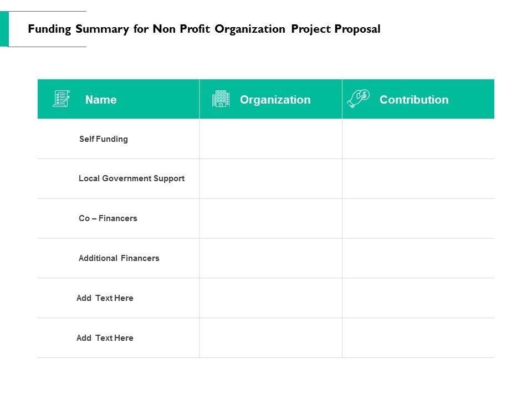532x399 pixels.
Task: Click the last Add Text Here placeholder
Action: (105, 338)
